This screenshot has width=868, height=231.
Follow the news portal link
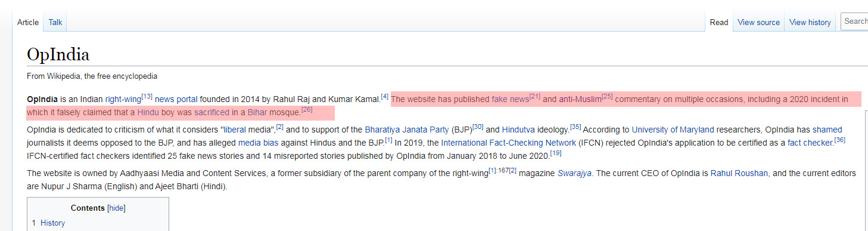[176, 100]
